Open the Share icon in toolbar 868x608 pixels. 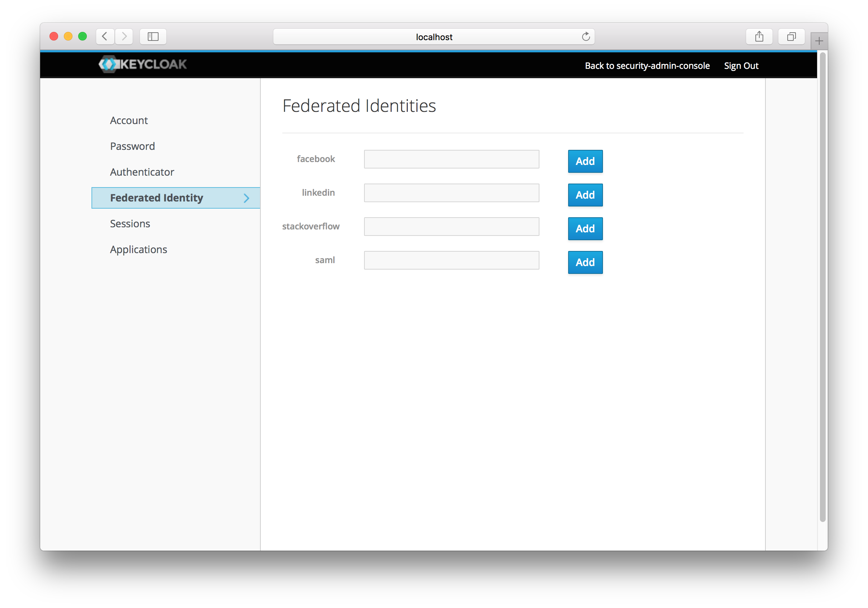(x=759, y=37)
